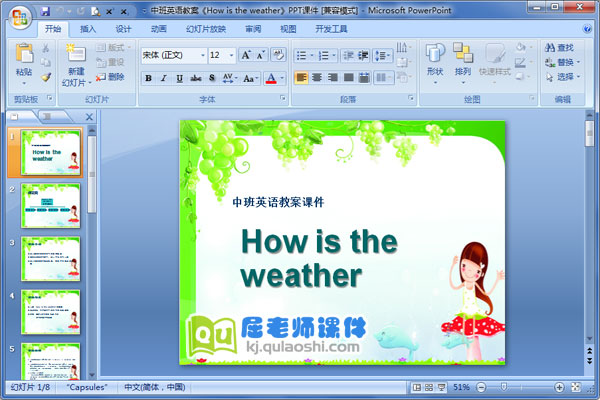This screenshot has height=400, width=600.
Task: Go to next slide double arrow
Action: point(590,361)
